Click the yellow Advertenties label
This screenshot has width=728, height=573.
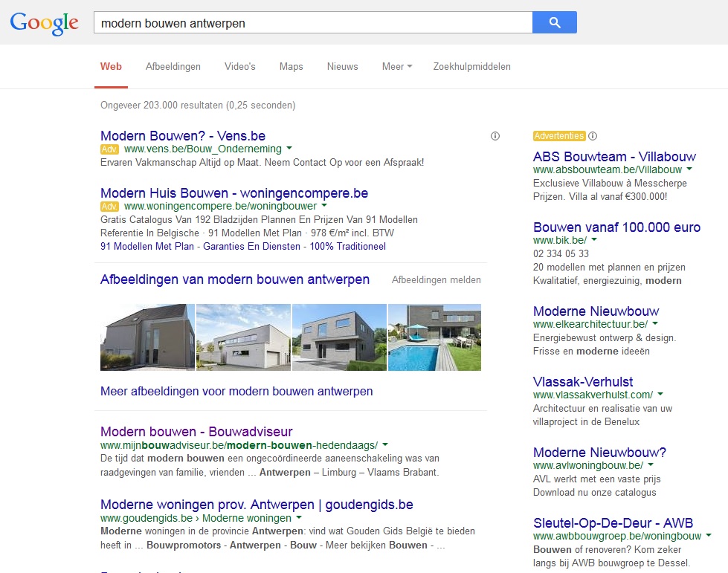(x=559, y=136)
